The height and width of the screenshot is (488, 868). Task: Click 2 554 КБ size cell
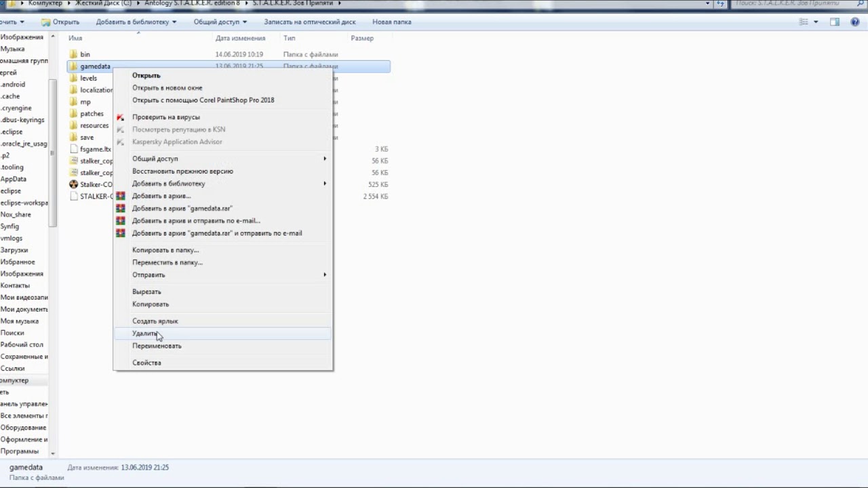pyautogui.click(x=376, y=197)
